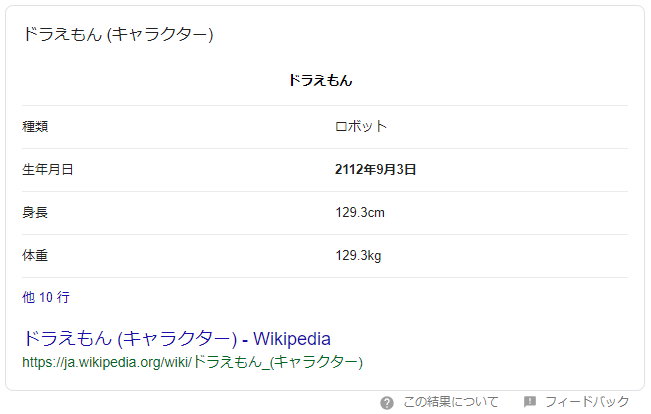Open the この結果について link

(x=450, y=402)
